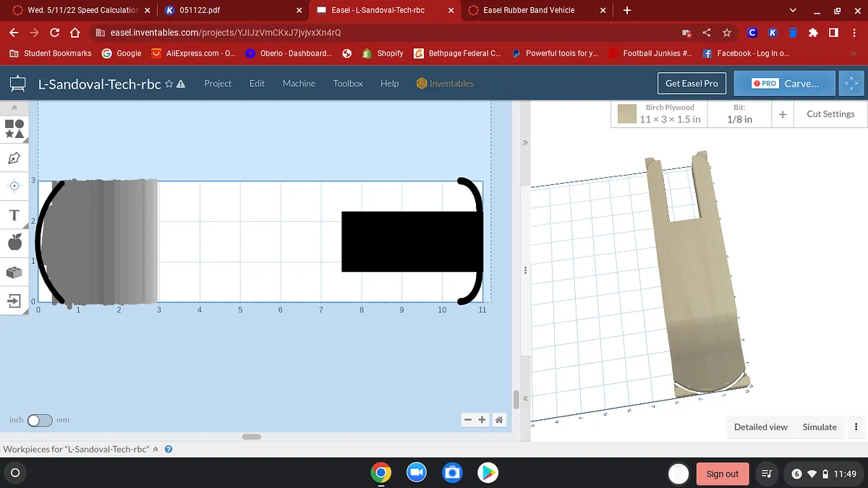Collapse the left tool sidebar
Image resolution: width=868 pixels, height=488 pixels.
point(14,108)
